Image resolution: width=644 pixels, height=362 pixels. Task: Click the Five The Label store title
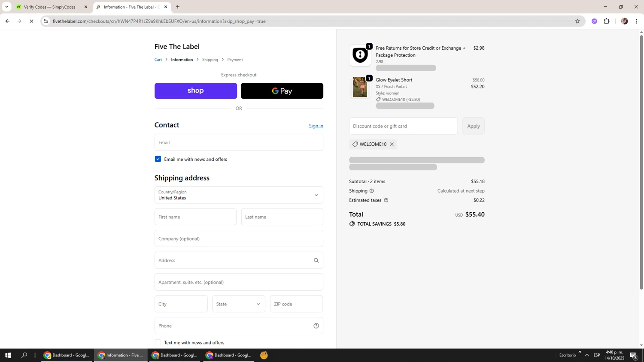pyautogui.click(x=177, y=46)
